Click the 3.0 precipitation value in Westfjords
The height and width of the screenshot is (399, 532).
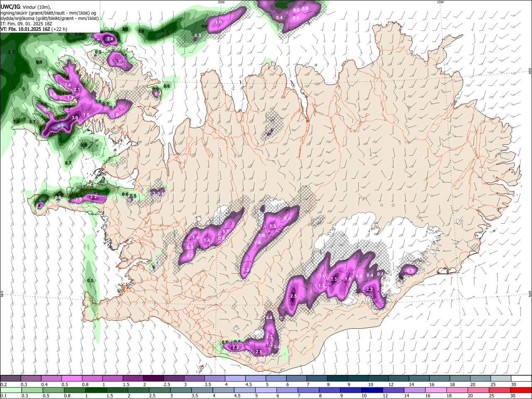point(75,118)
